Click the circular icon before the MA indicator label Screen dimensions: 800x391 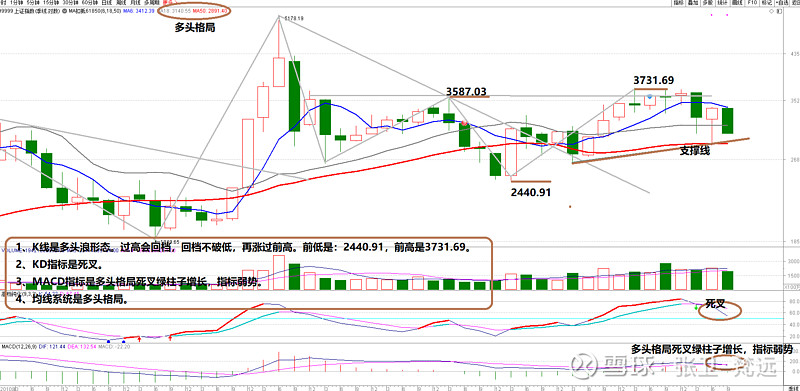point(65,11)
